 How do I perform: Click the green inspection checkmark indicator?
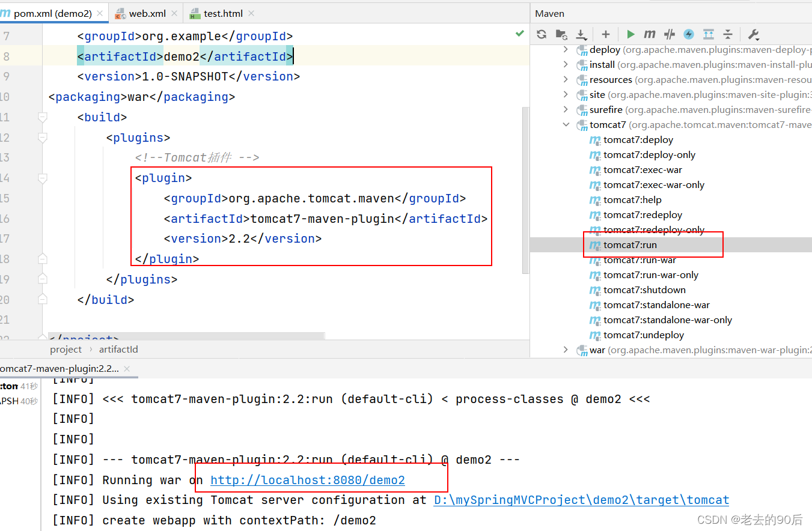click(x=520, y=34)
